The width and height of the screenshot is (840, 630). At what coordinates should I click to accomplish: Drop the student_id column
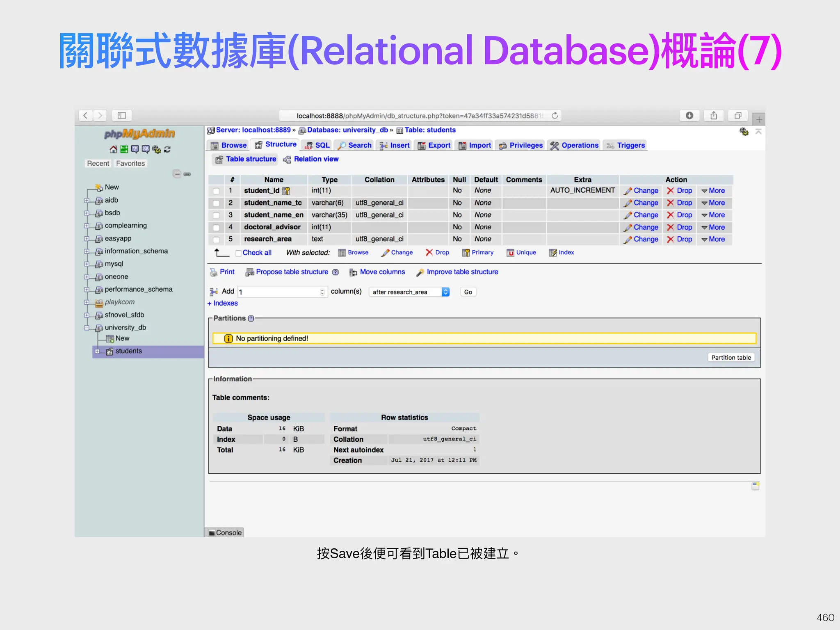pyautogui.click(x=680, y=191)
